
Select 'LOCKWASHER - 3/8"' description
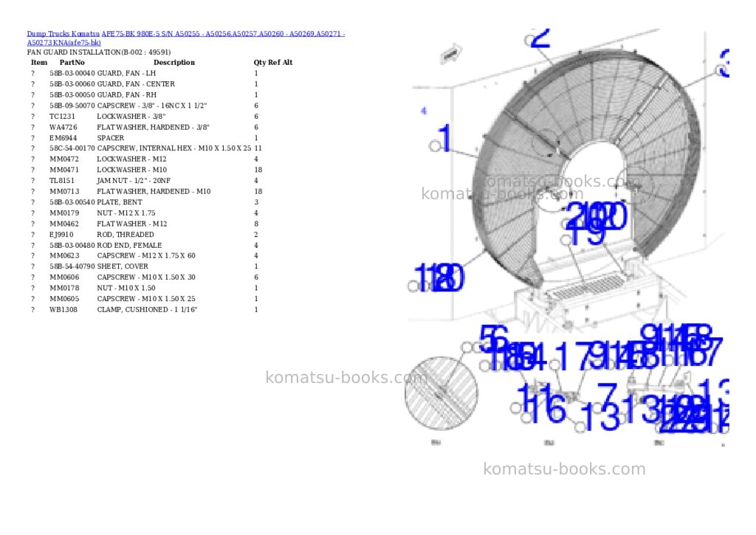131,116
